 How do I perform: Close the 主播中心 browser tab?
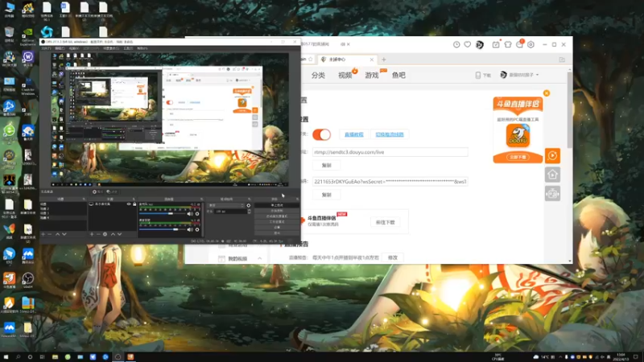coord(372,60)
